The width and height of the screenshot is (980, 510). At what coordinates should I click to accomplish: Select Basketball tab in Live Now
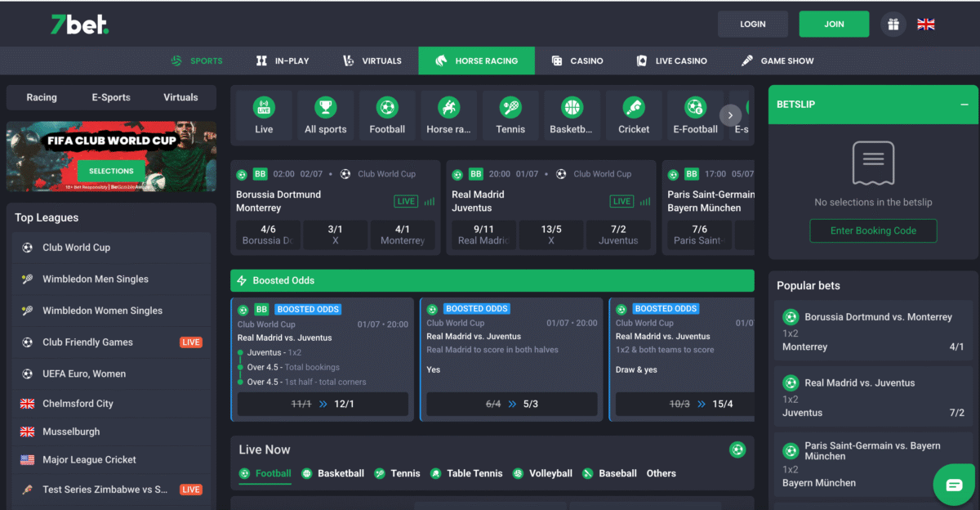point(332,473)
